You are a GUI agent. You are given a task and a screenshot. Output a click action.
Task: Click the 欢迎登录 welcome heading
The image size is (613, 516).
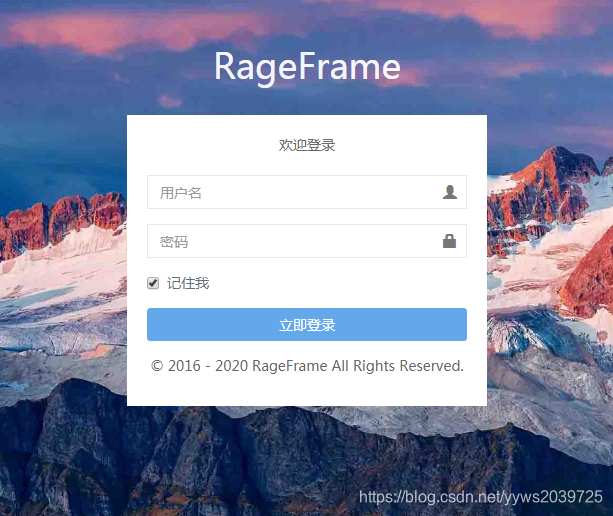307,145
